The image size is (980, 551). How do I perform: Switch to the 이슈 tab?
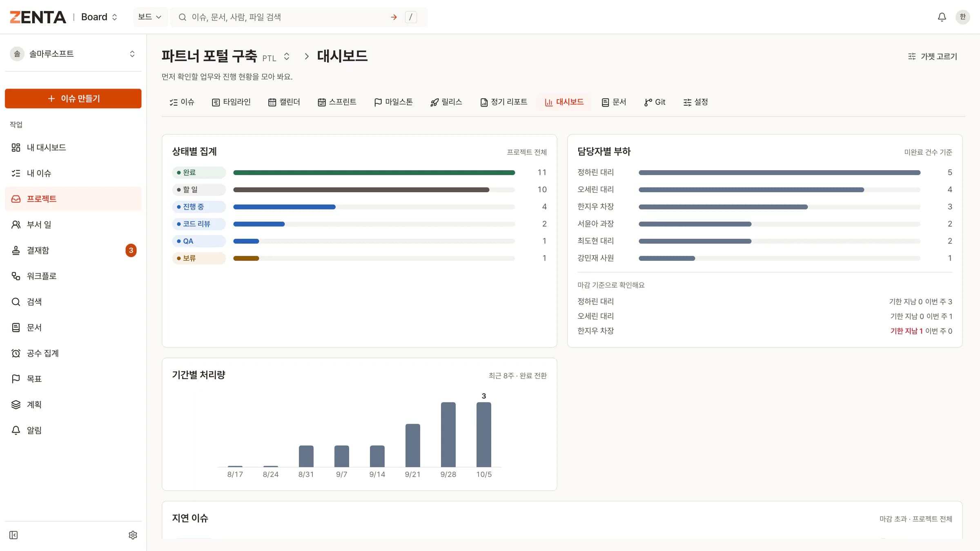[182, 102]
